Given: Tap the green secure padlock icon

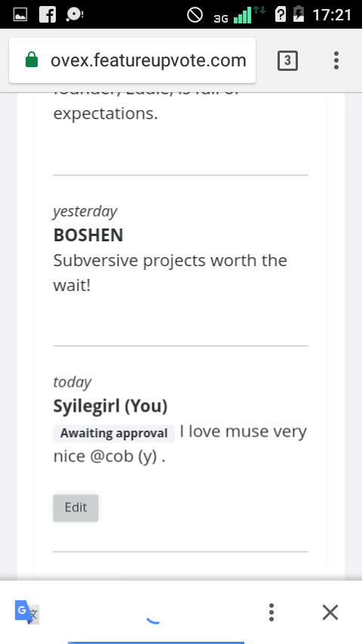Looking at the screenshot, I should tap(32, 60).
